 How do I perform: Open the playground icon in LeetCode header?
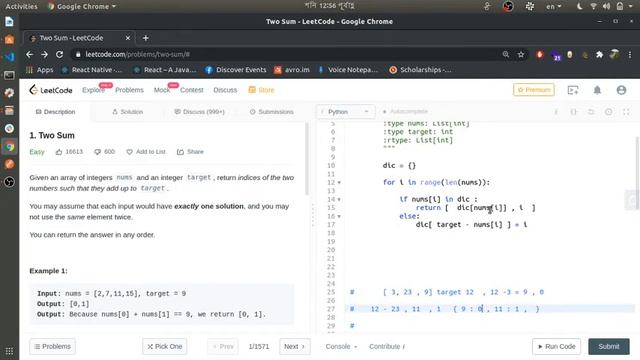[x=573, y=90]
